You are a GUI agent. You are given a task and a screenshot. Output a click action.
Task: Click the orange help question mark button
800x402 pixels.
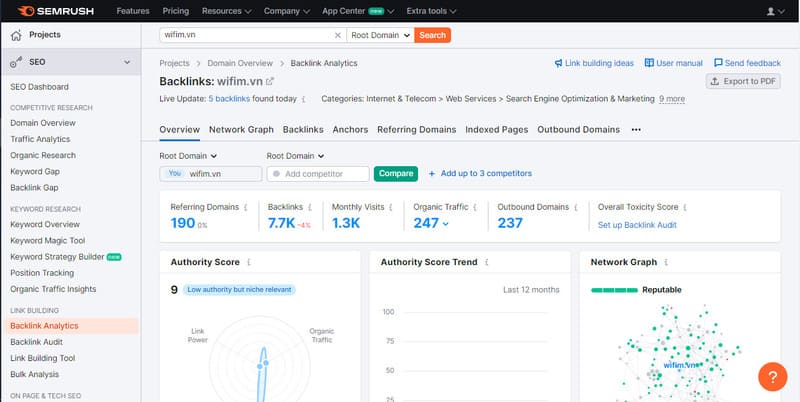click(773, 376)
